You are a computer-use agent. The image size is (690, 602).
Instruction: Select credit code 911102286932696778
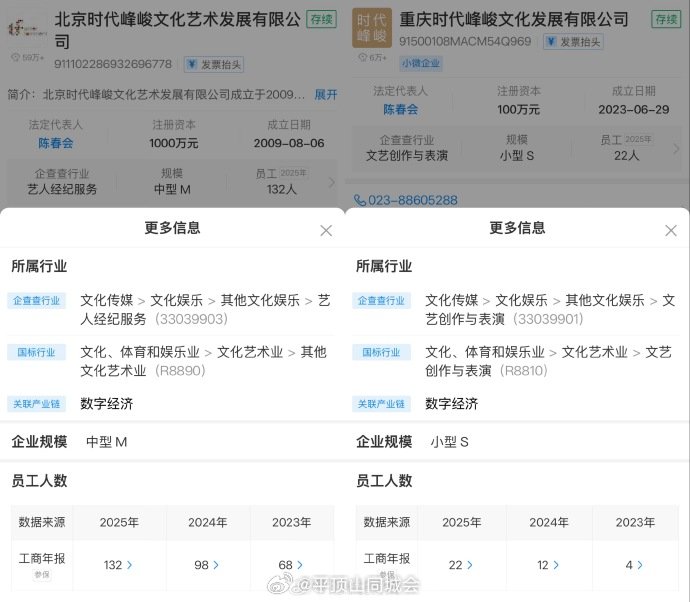point(113,64)
